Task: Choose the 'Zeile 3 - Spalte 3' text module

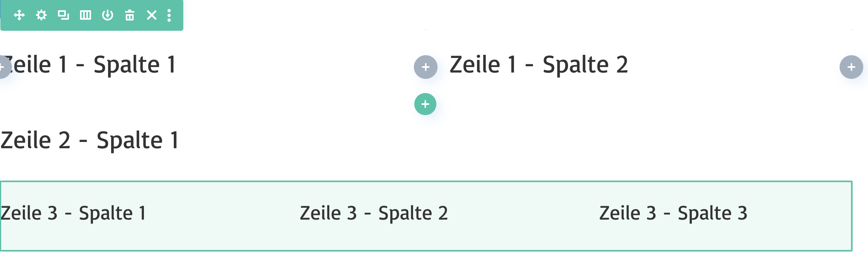Action: (x=673, y=213)
